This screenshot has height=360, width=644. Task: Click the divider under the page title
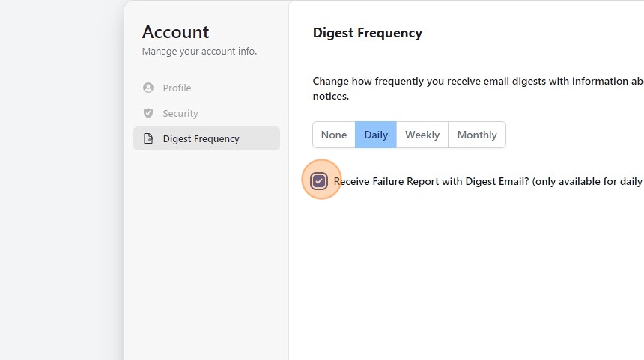point(472,55)
